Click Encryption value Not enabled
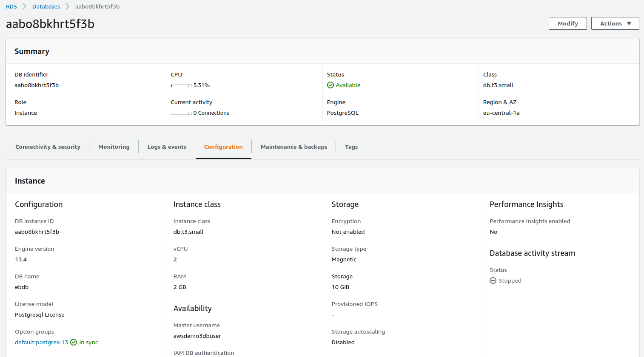This screenshot has height=357, width=644. pos(348,232)
